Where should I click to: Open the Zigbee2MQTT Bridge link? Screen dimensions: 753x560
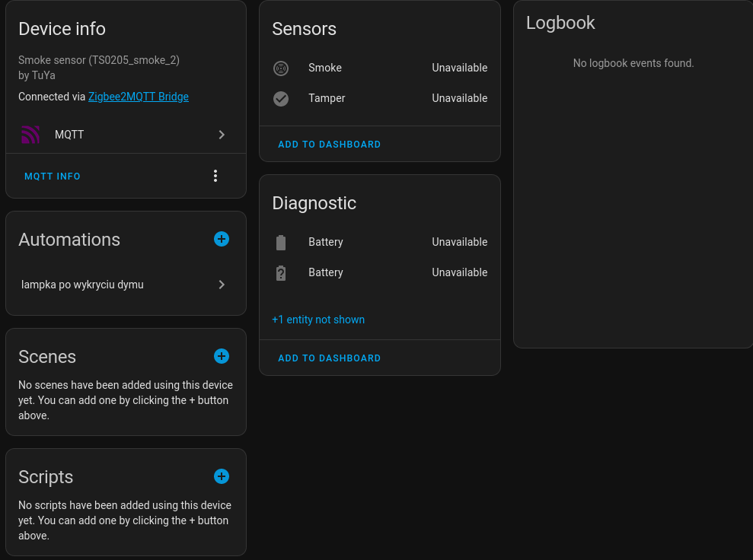pos(139,97)
